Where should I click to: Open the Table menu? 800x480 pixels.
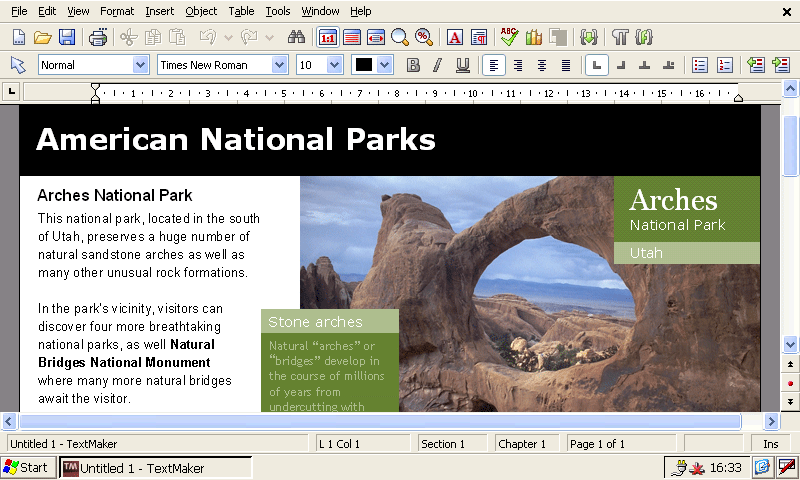(x=241, y=11)
